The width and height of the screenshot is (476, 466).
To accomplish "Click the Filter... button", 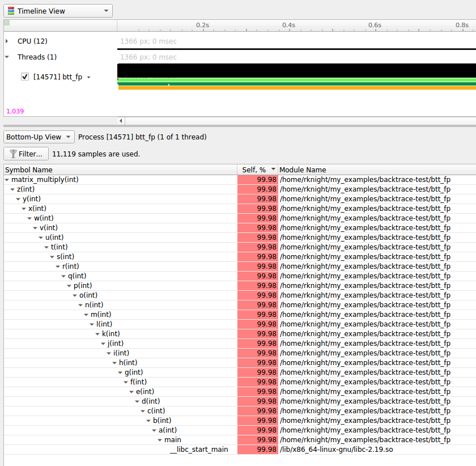I will coord(26,153).
